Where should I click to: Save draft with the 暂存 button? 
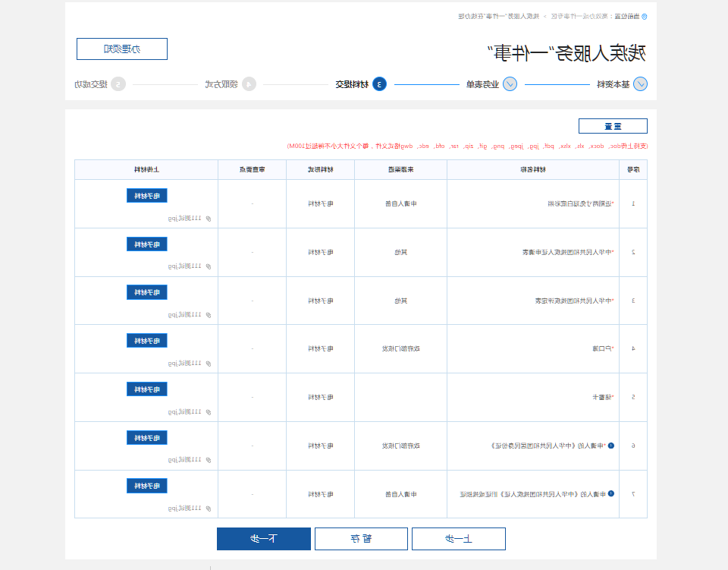point(361,539)
